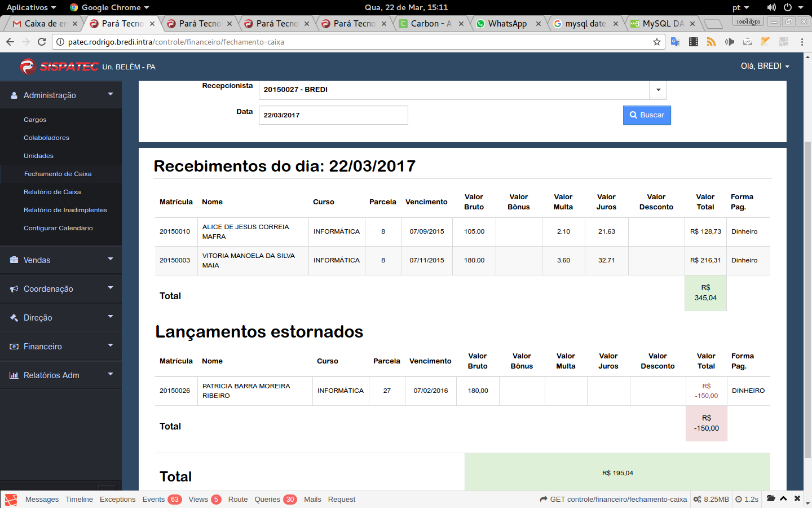Screen dimensions: 812x508
Task: Open the Chrome three-dot menu
Action: tap(802, 42)
